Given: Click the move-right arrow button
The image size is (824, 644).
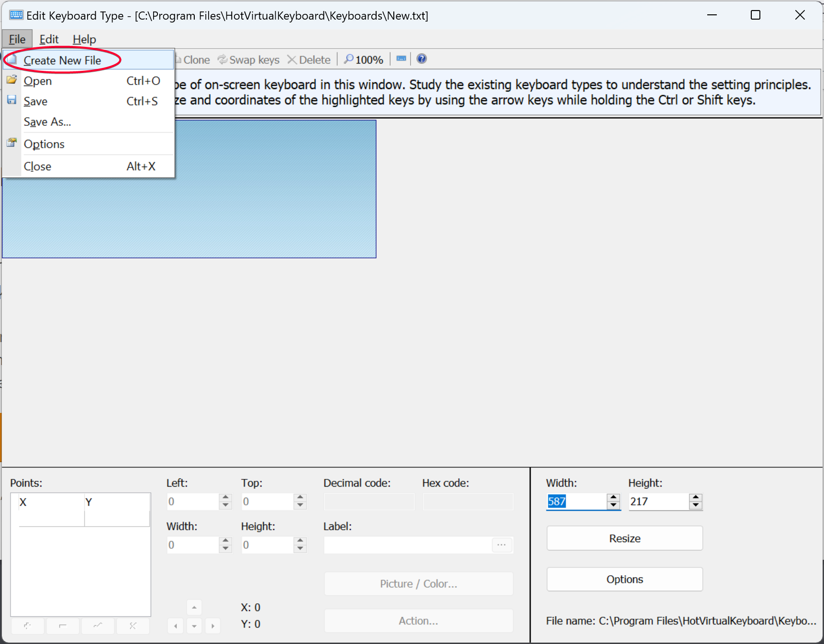Looking at the screenshot, I should (x=212, y=626).
